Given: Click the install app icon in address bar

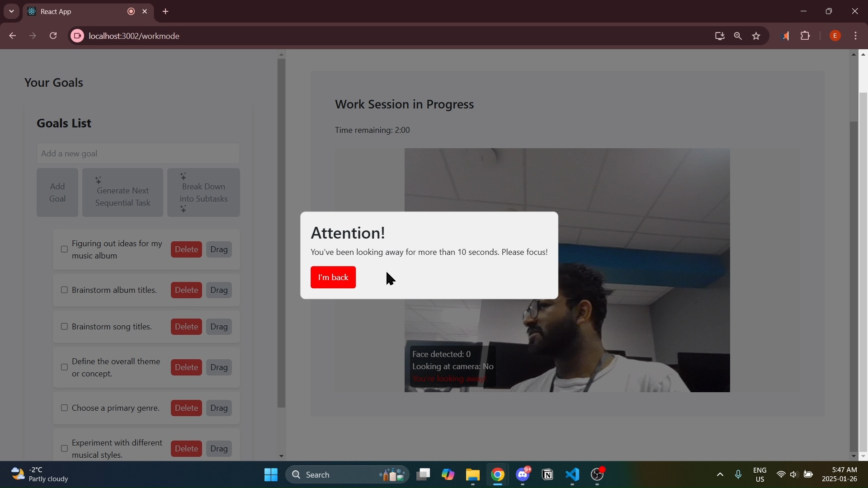Looking at the screenshot, I should (720, 36).
